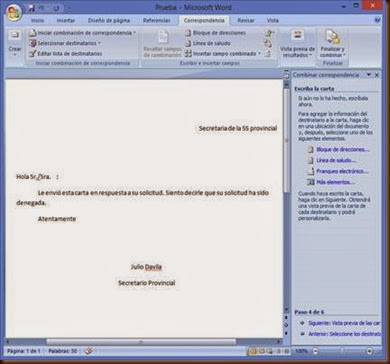390x364 pixels.
Task: Insert a Línea de saludo field
Action: pos(207,43)
